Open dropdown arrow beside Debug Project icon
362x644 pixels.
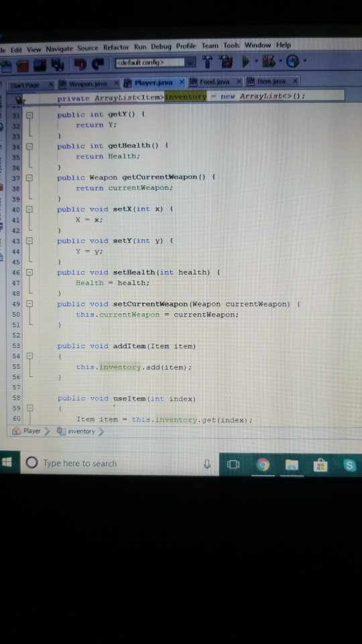281,62
